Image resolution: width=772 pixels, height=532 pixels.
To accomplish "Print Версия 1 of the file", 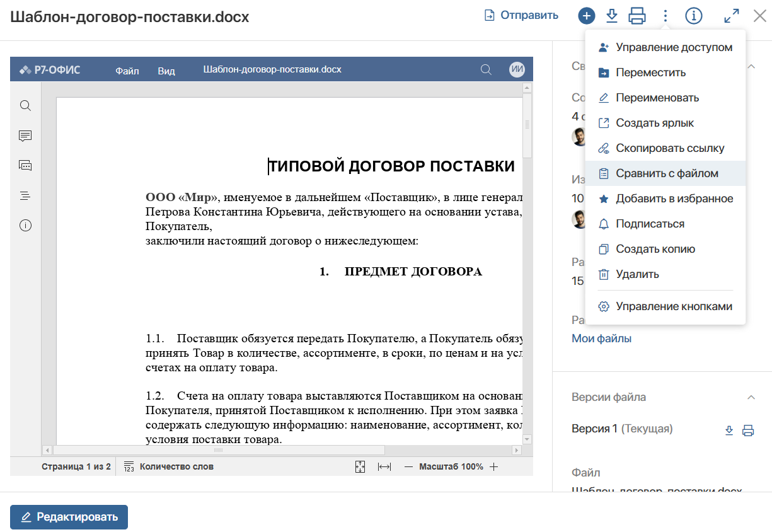I will tap(748, 431).
